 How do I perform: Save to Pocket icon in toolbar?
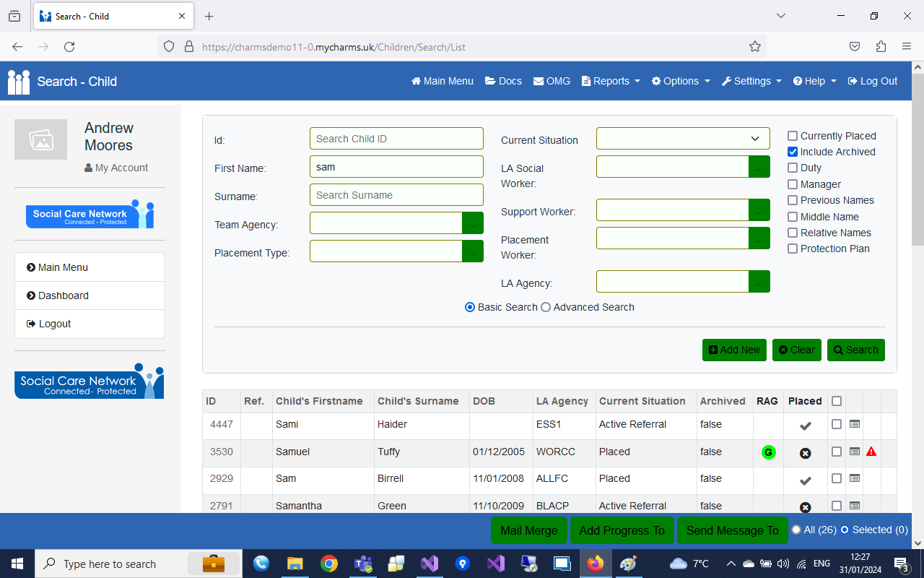[x=855, y=47]
